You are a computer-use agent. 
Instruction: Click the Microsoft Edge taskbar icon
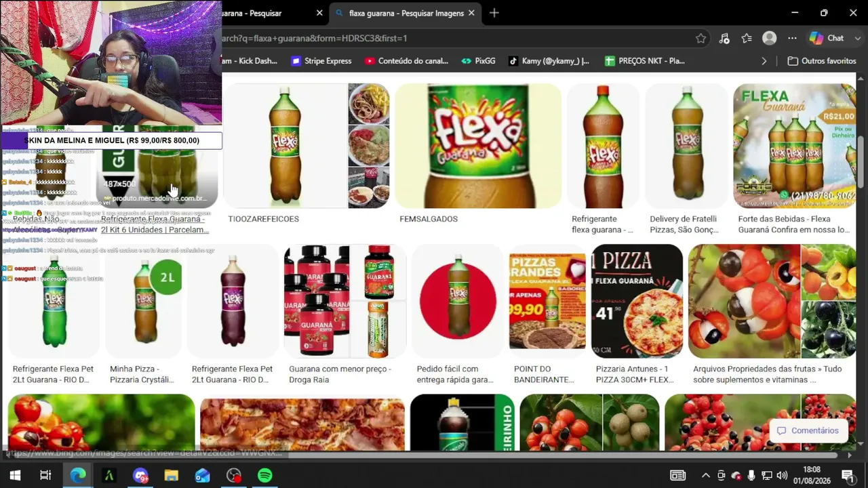(78, 475)
